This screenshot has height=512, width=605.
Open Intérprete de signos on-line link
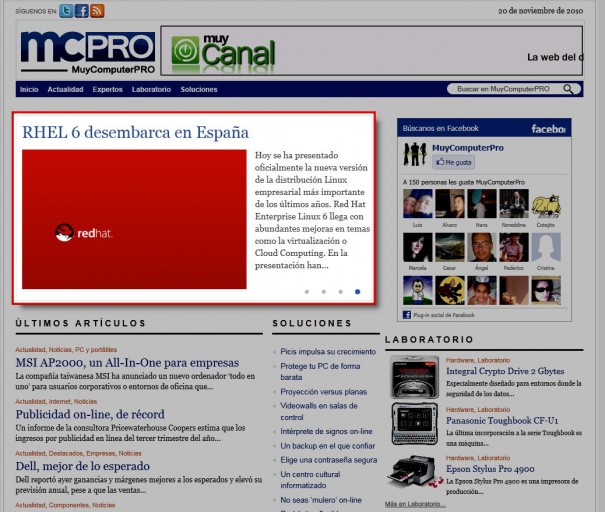[x=326, y=431]
